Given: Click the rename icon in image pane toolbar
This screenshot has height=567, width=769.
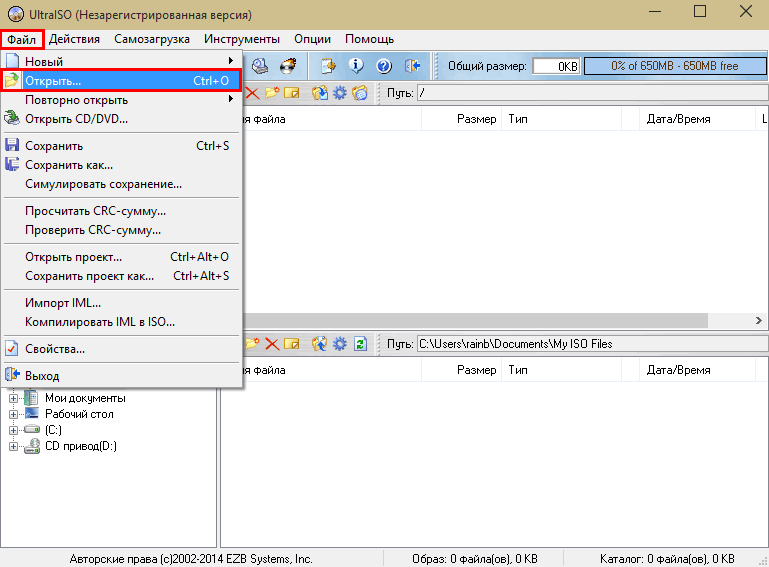Looking at the screenshot, I should pos(291,93).
